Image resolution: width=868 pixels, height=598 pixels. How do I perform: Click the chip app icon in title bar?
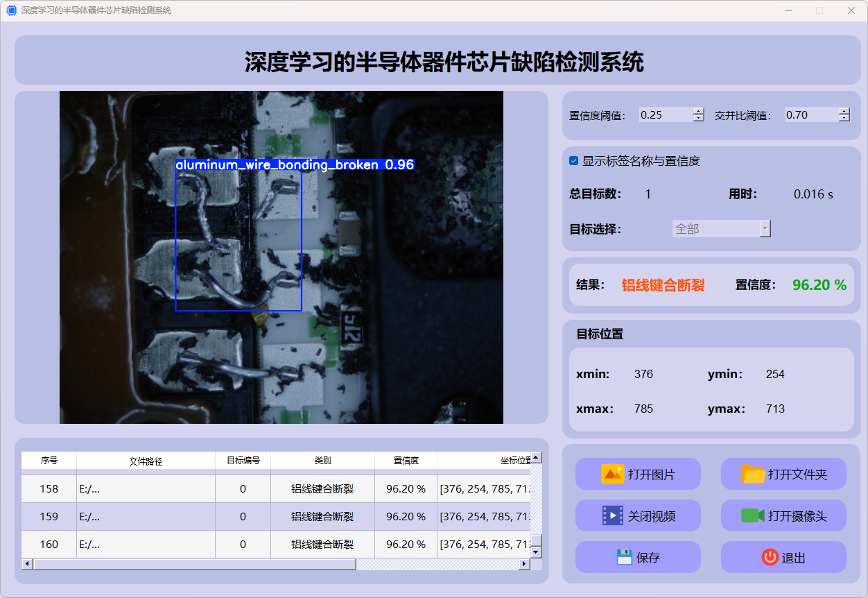tap(11, 10)
